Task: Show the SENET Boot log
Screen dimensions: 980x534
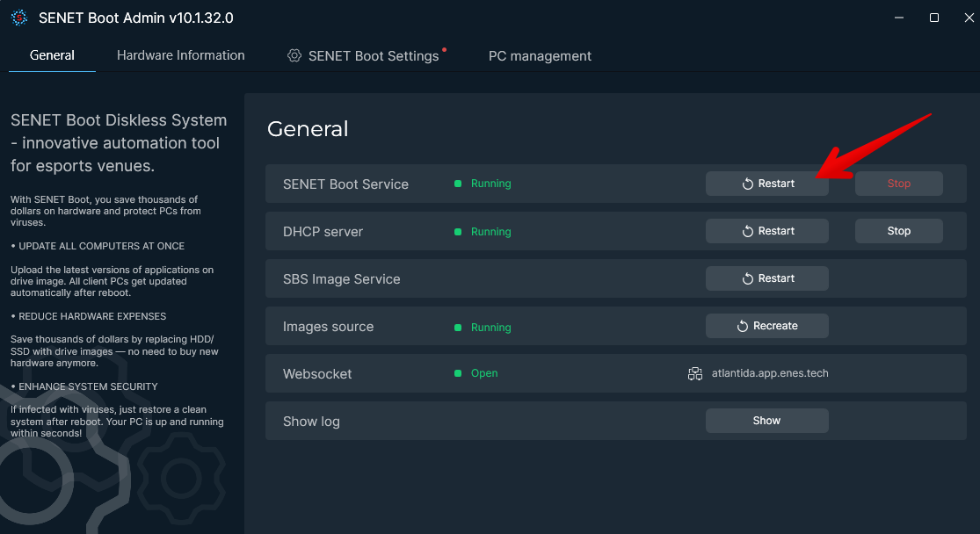Action: (x=766, y=421)
